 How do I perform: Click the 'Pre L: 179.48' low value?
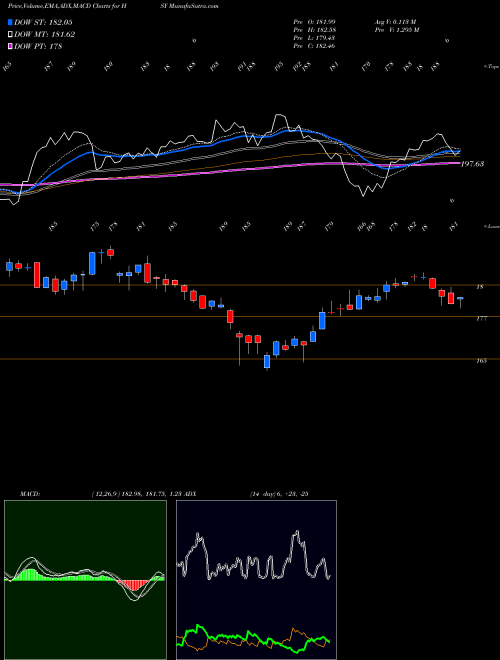click(x=314, y=37)
